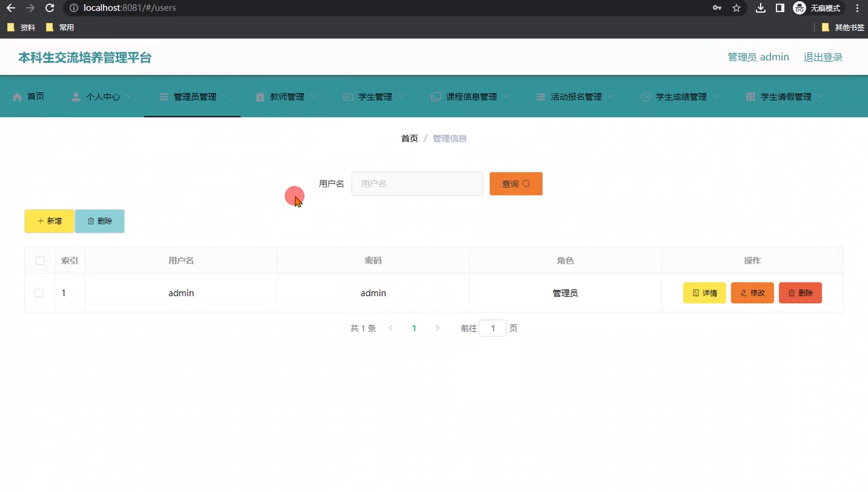Click the list icon beside 活动报名管理

click(x=540, y=96)
